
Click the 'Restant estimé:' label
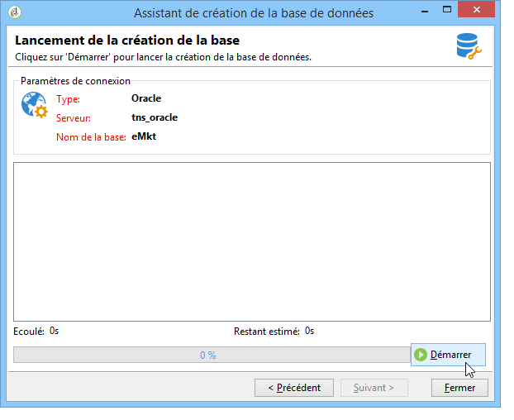(267, 332)
